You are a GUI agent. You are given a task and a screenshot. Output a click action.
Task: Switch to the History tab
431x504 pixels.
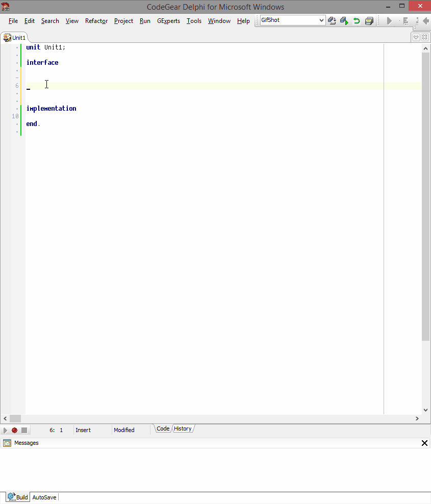183,429
